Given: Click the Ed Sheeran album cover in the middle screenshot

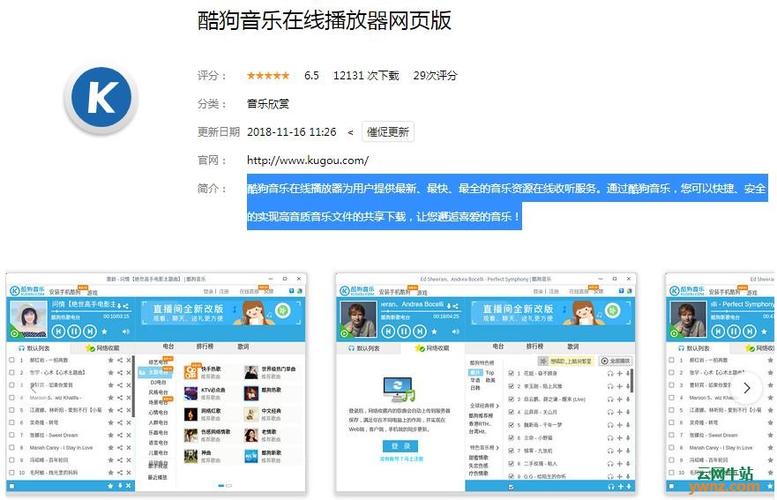Looking at the screenshot, I should coord(358,319).
